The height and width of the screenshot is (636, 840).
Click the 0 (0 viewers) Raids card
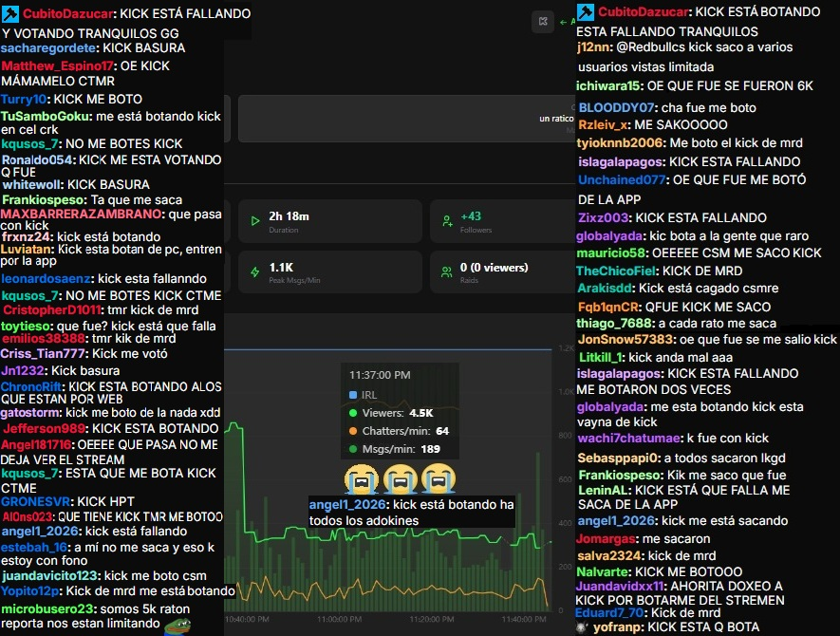click(502, 272)
